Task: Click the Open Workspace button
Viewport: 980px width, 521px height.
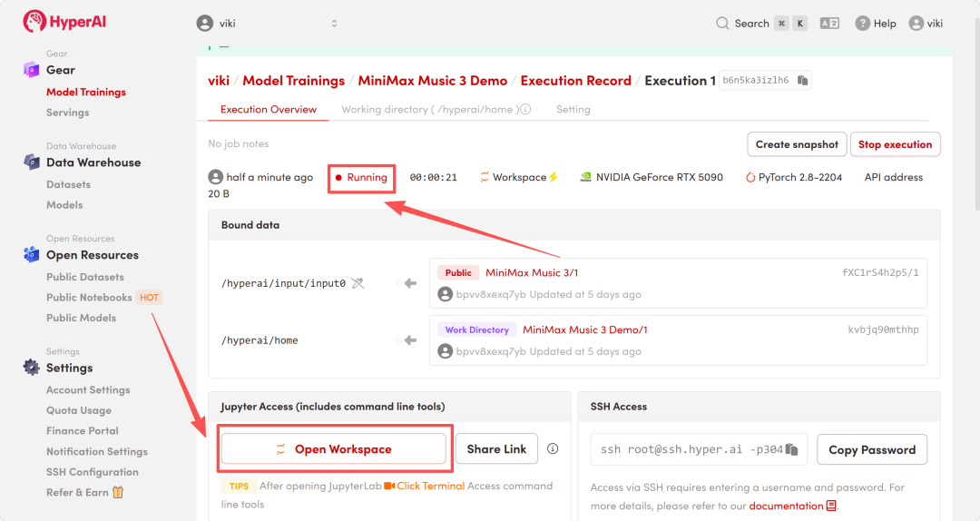Action: 334,449
